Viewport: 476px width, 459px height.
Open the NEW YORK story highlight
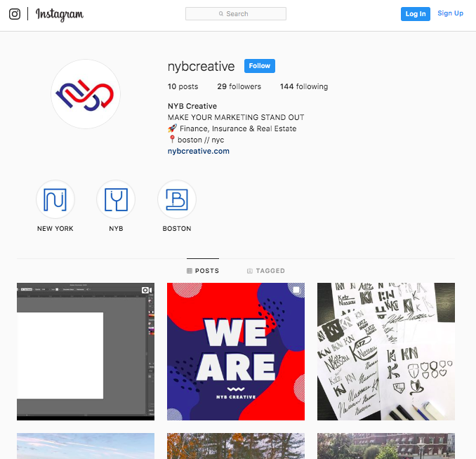click(x=55, y=199)
